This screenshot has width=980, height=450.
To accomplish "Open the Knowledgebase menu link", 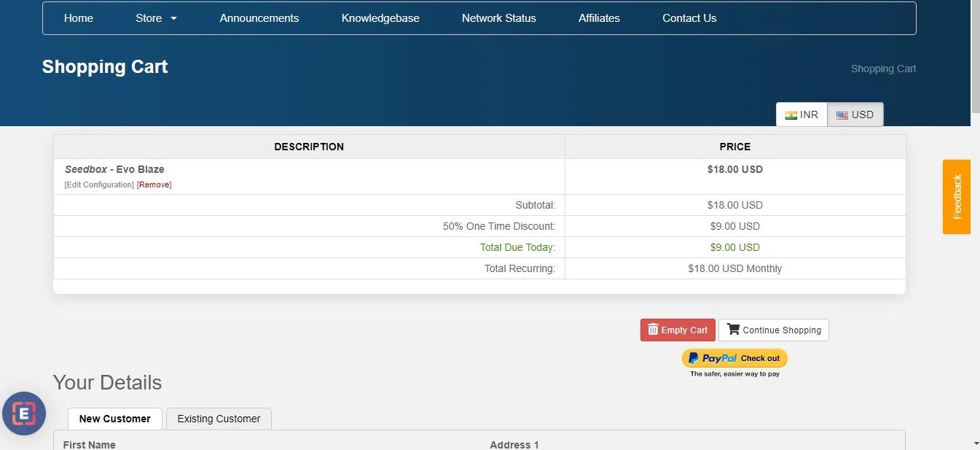I will [380, 18].
